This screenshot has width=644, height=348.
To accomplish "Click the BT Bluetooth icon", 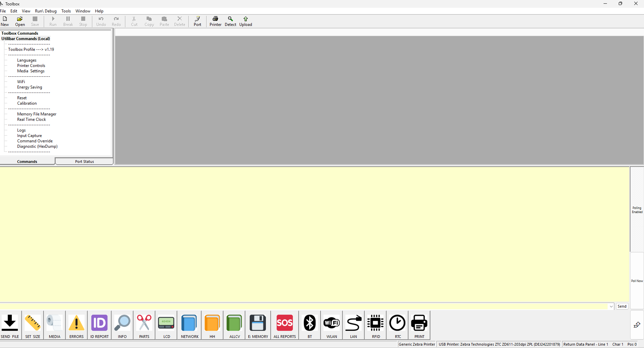I will click(x=309, y=324).
